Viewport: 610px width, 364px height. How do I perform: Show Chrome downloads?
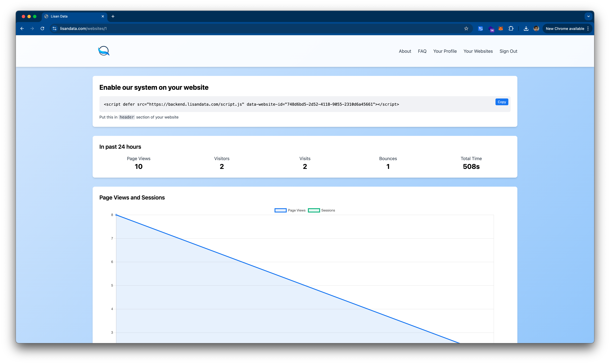526,29
